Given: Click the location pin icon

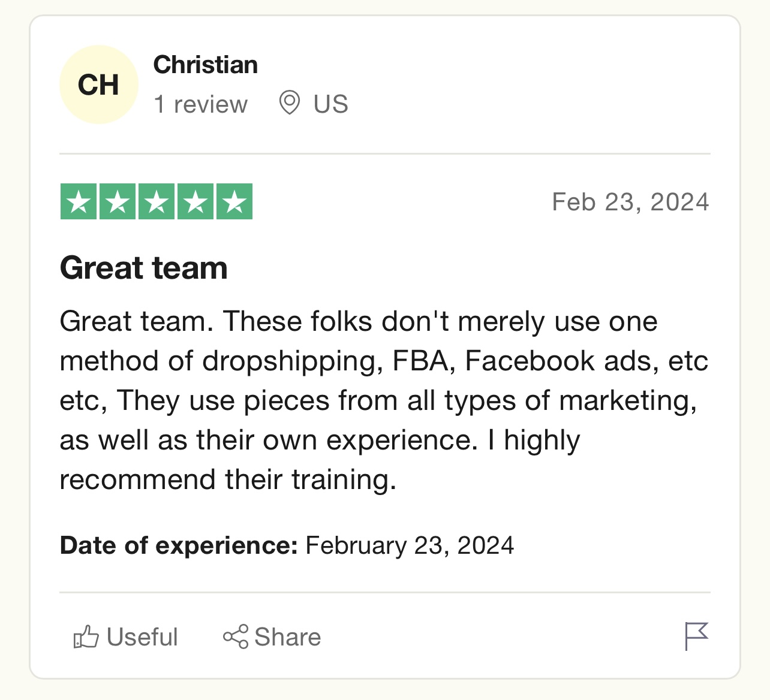Looking at the screenshot, I should pyautogui.click(x=290, y=103).
